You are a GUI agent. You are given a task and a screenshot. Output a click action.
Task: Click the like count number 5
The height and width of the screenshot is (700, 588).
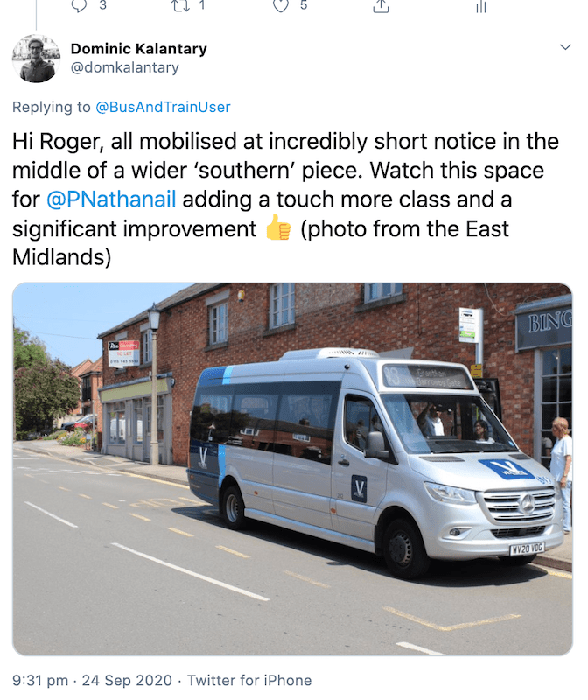304,5
